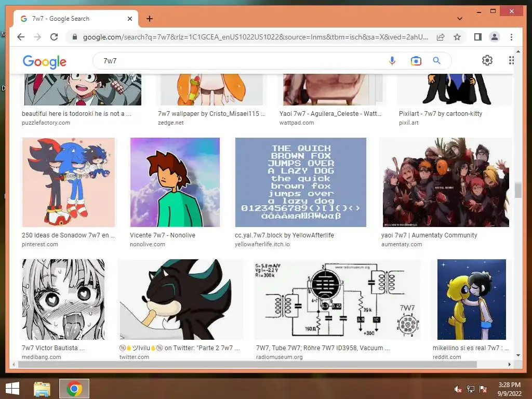Open the Chrome profile avatar
This screenshot has height=399, width=532.
[x=495, y=37]
